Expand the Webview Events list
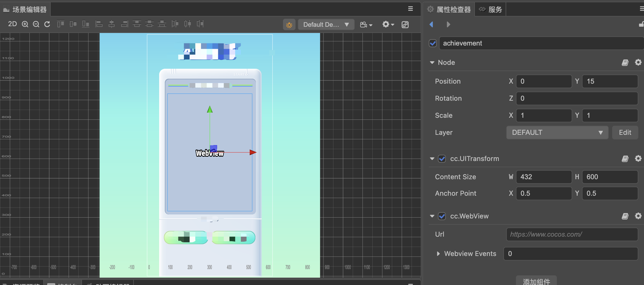Viewport: 644px width, 285px height. (x=438, y=254)
